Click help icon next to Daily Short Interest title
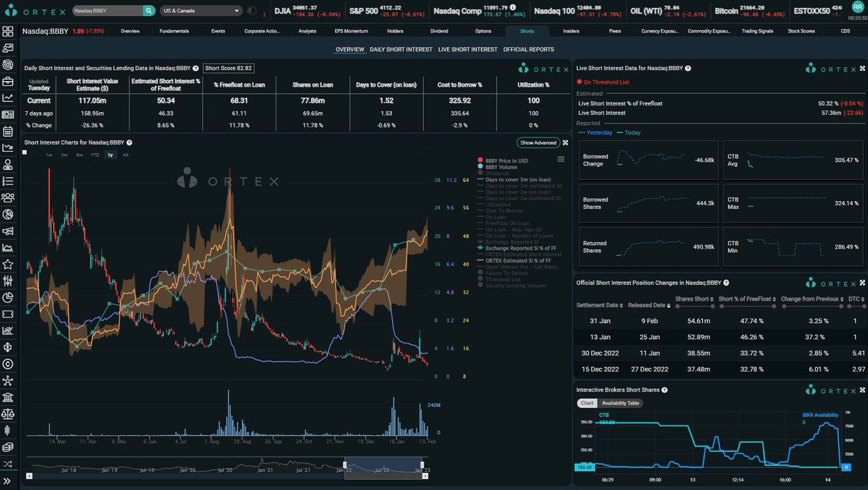This screenshot has height=490, width=868. [195, 68]
